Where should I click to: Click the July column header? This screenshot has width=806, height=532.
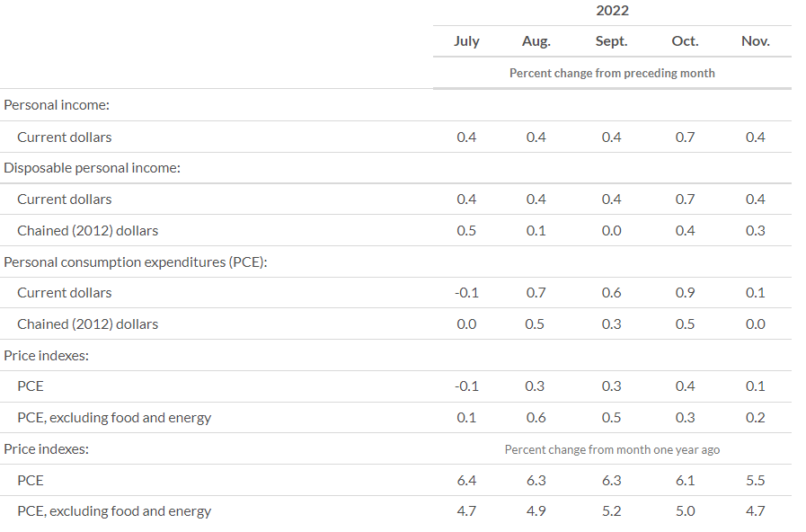466,41
